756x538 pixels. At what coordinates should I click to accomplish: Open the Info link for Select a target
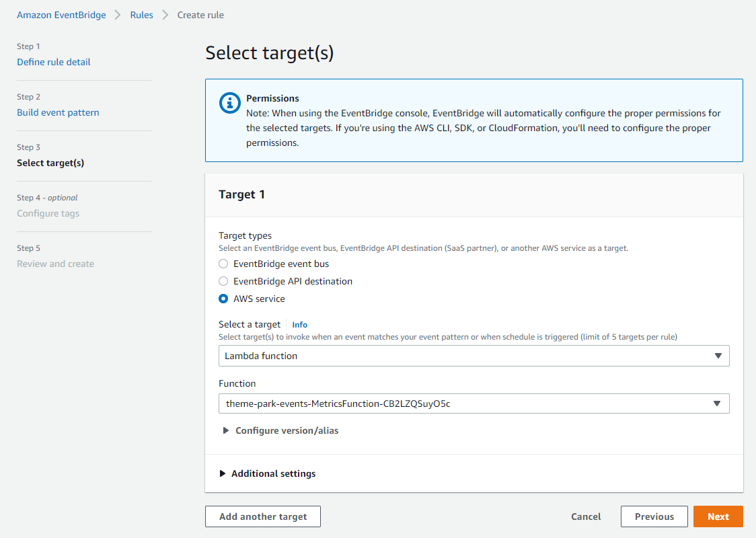[299, 324]
